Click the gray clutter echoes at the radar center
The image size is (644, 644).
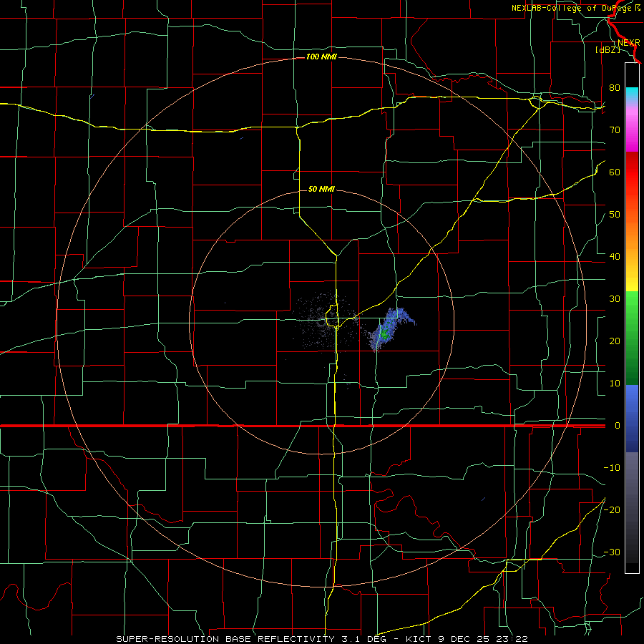tap(324, 321)
